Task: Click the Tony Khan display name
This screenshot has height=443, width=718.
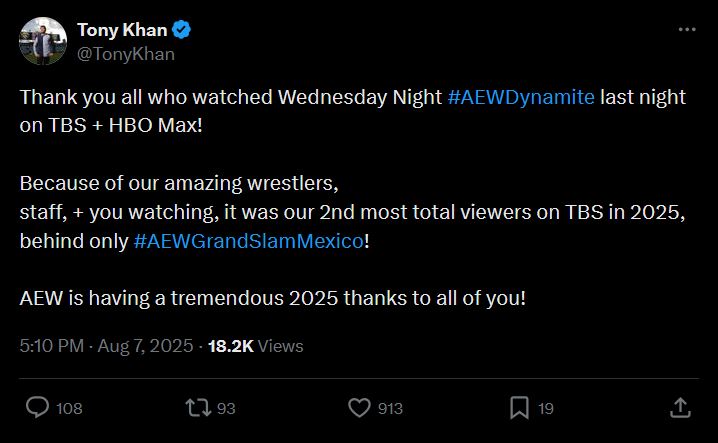Action: pos(123,30)
